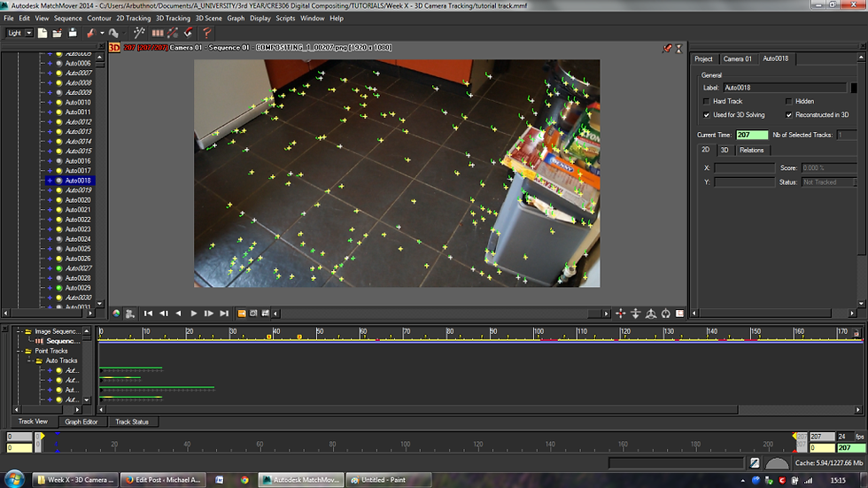The height and width of the screenshot is (488, 868).
Task: Play the sequence forward
Action: [x=194, y=314]
